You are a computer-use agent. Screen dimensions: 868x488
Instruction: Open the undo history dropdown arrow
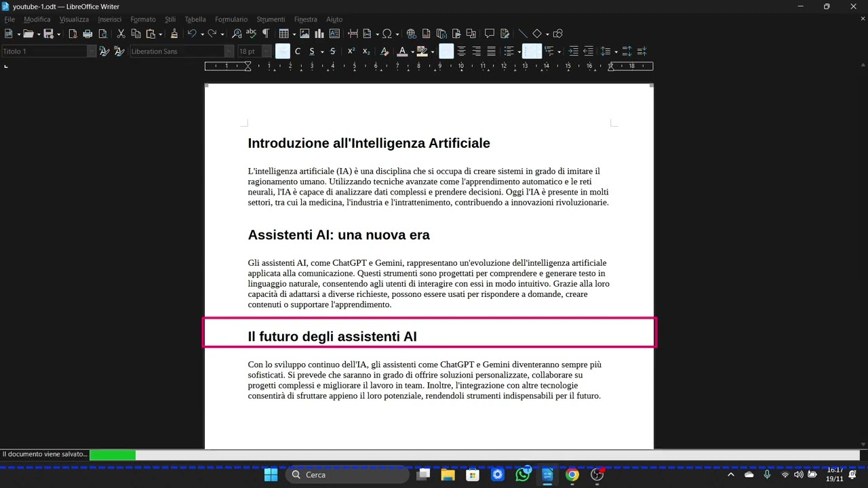202,34
